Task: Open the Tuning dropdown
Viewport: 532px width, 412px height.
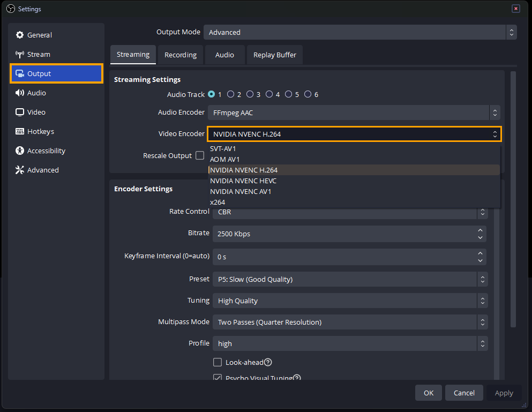Action: [x=350, y=301]
